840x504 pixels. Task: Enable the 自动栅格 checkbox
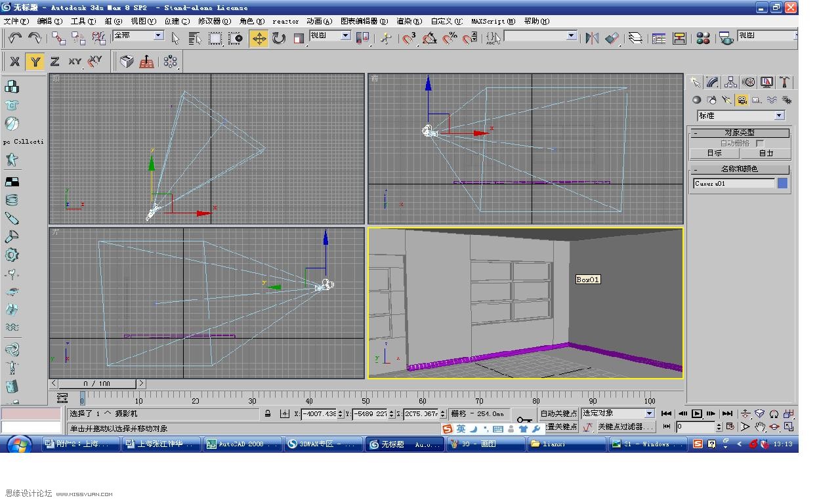click(x=760, y=143)
